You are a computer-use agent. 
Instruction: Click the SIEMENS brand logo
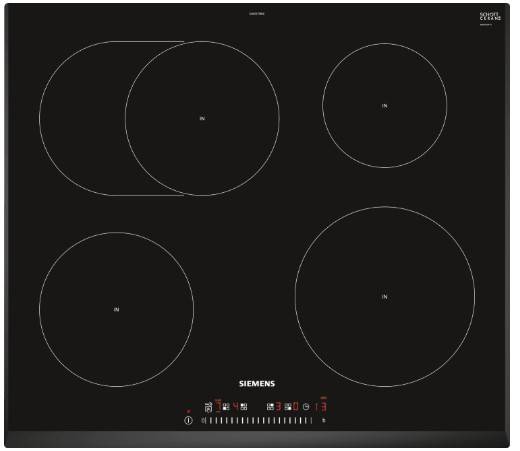tap(257, 384)
